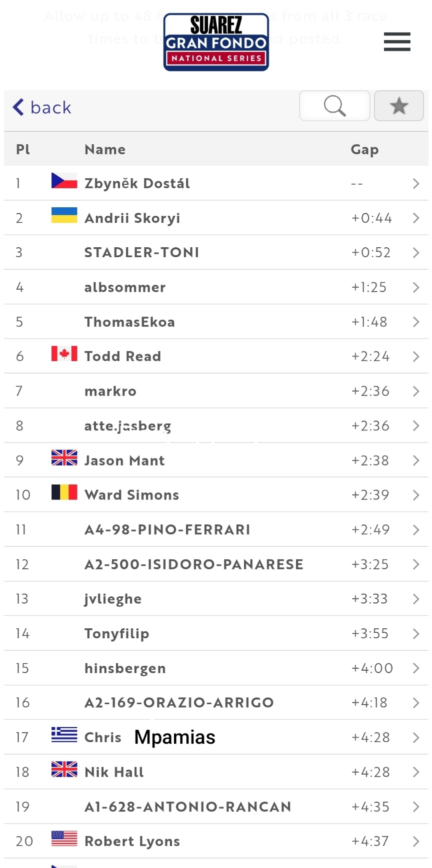Image resolution: width=432 pixels, height=868 pixels.
Task: Toggle the star favorites button
Action: click(x=398, y=106)
